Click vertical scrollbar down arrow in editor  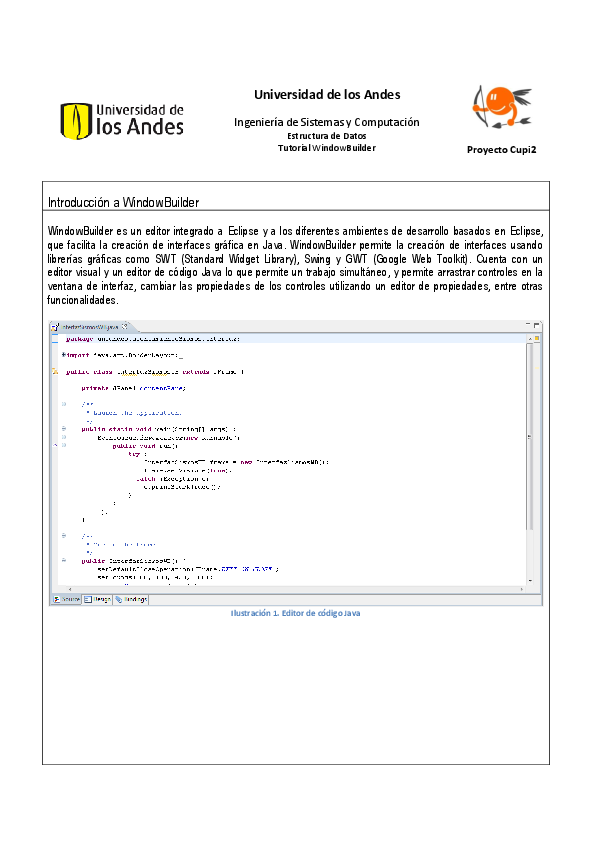click(530, 581)
